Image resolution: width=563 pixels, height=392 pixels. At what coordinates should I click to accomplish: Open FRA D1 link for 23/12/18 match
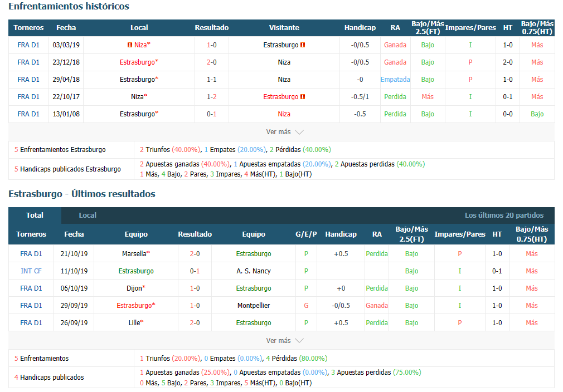tap(28, 62)
